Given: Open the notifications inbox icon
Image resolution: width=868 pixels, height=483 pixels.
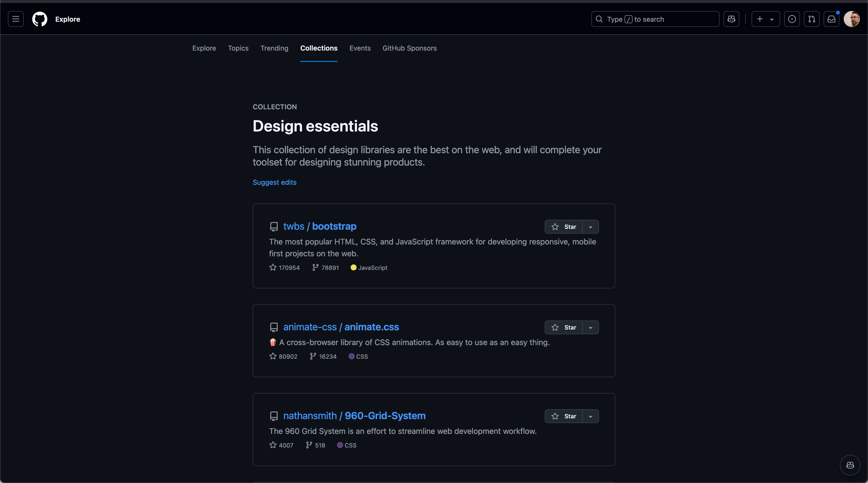Looking at the screenshot, I should click(x=831, y=19).
